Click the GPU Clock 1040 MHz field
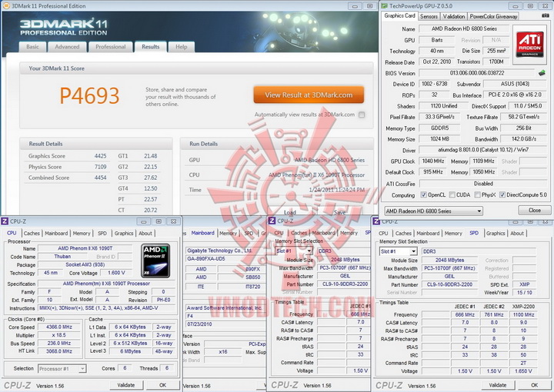 (433, 161)
